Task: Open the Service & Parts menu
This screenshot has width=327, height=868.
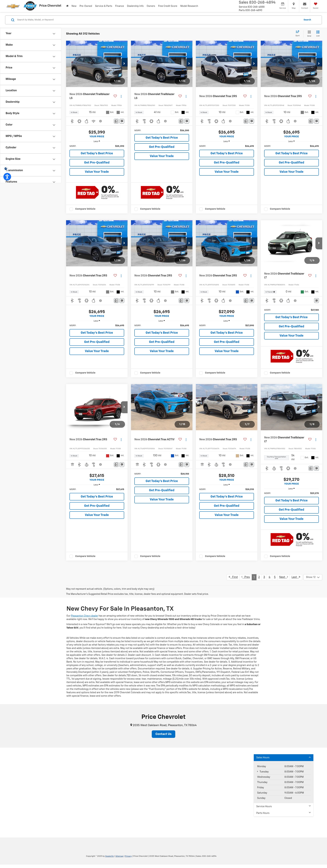Action: pyautogui.click(x=103, y=6)
